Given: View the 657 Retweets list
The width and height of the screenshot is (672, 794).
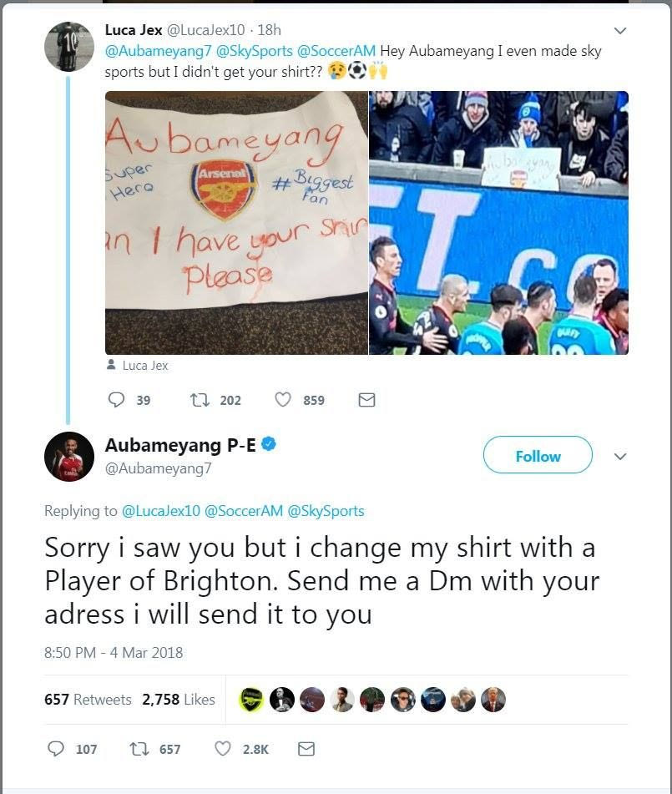Looking at the screenshot, I should click(x=88, y=700).
